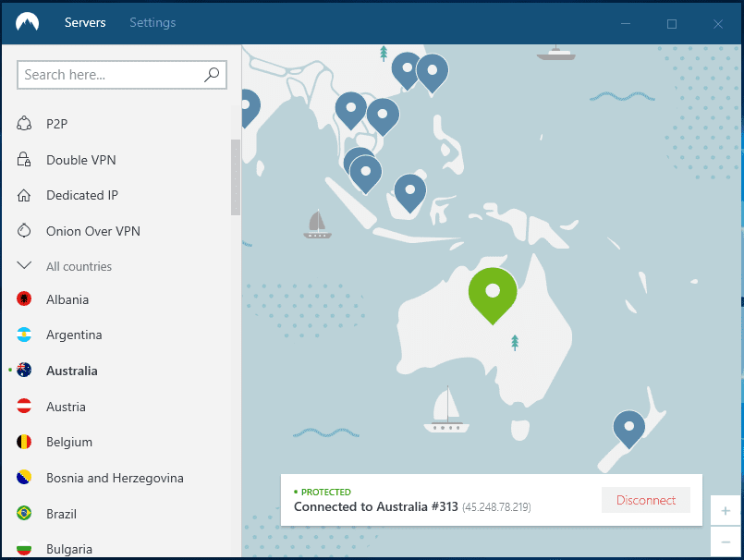Choose Brazil from the country list
This screenshot has width=744, height=560.
(61, 514)
